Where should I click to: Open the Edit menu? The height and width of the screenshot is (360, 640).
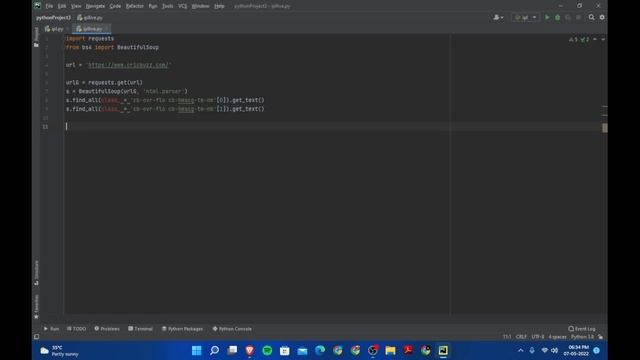[x=62, y=6]
